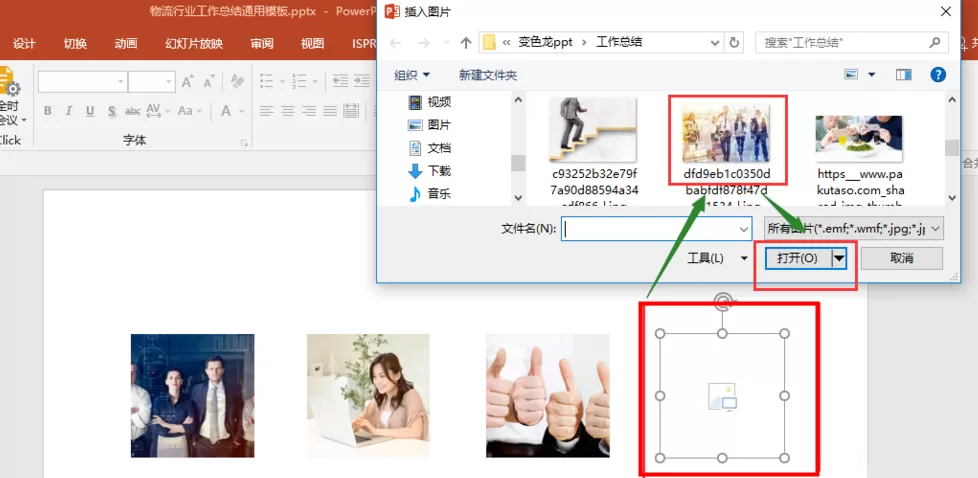Click the 打开(O) button

(x=798, y=258)
